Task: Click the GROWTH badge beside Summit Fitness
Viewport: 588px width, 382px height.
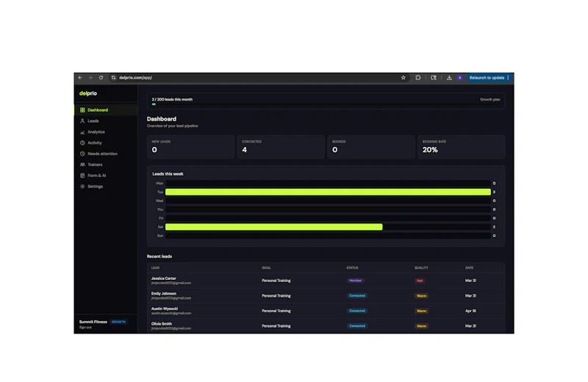Action: click(118, 322)
